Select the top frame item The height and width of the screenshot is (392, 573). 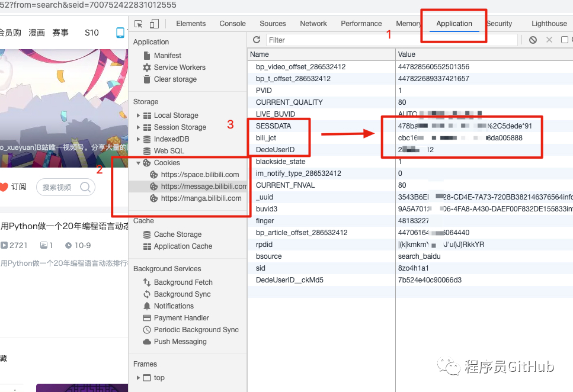159,378
